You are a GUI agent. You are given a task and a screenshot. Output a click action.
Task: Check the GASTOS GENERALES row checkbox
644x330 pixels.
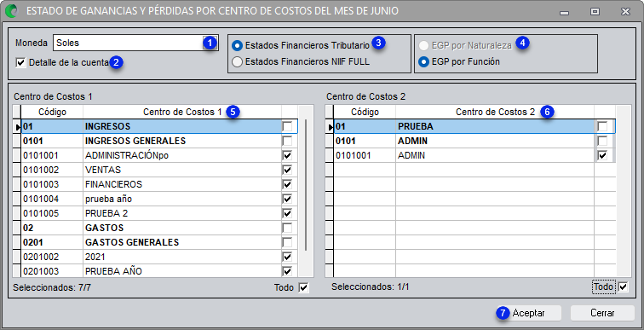287,242
